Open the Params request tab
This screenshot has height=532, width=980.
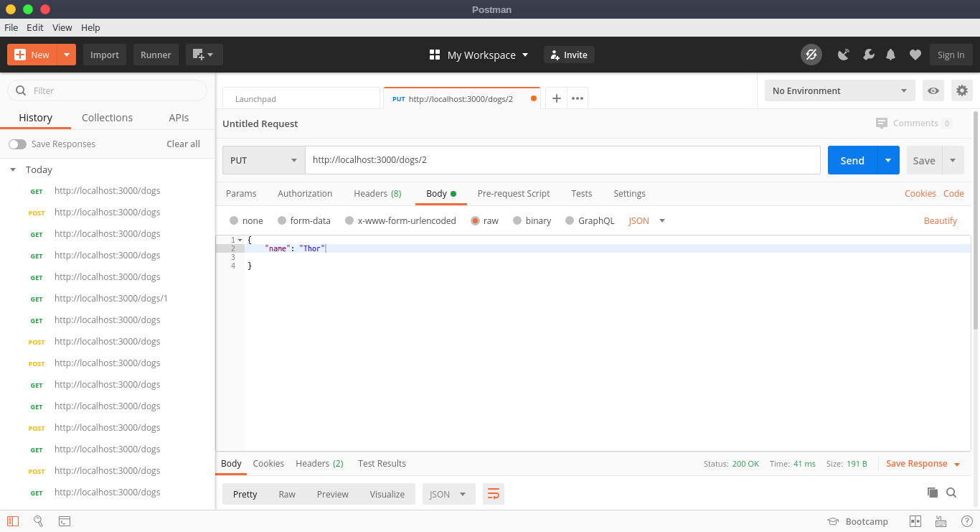click(x=241, y=194)
